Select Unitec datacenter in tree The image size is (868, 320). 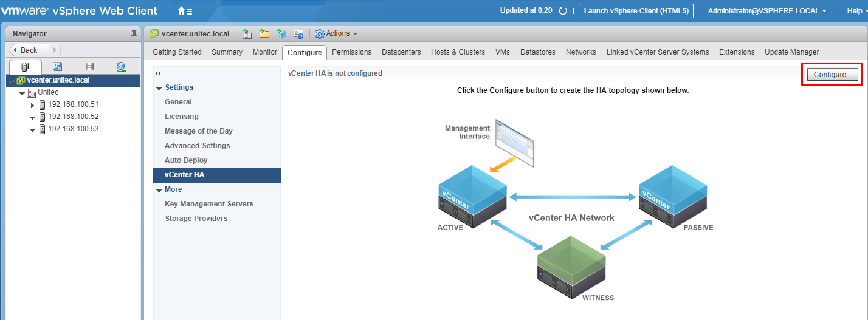(x=48, y=92)
